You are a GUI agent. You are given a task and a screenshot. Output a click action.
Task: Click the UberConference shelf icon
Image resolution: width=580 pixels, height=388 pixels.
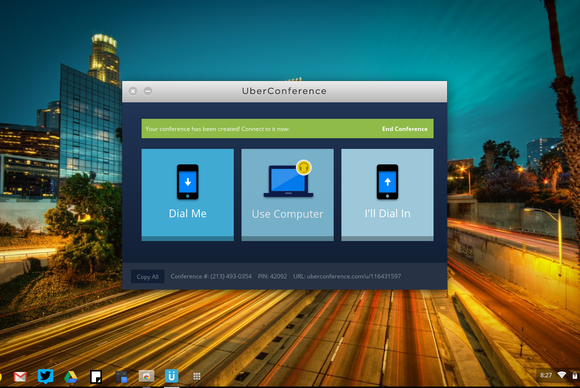point(172,376)
